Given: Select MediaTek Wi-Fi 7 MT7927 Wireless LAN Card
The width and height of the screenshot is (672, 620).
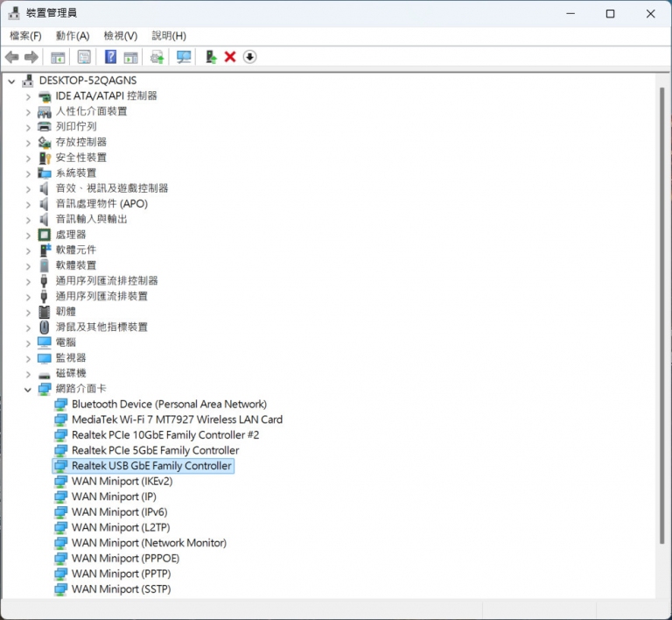Looking at the screenshot, I should (x=177, y=419).
